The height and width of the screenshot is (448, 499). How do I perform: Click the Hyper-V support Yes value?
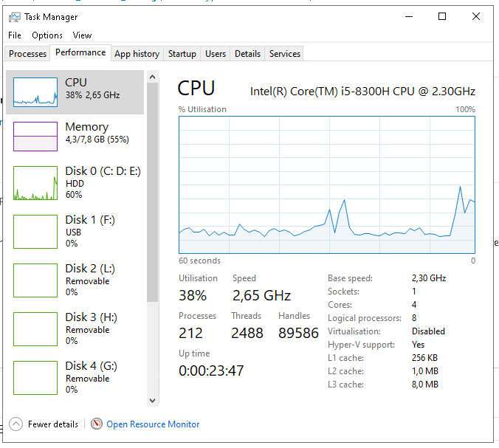click(x=418, y=345)
